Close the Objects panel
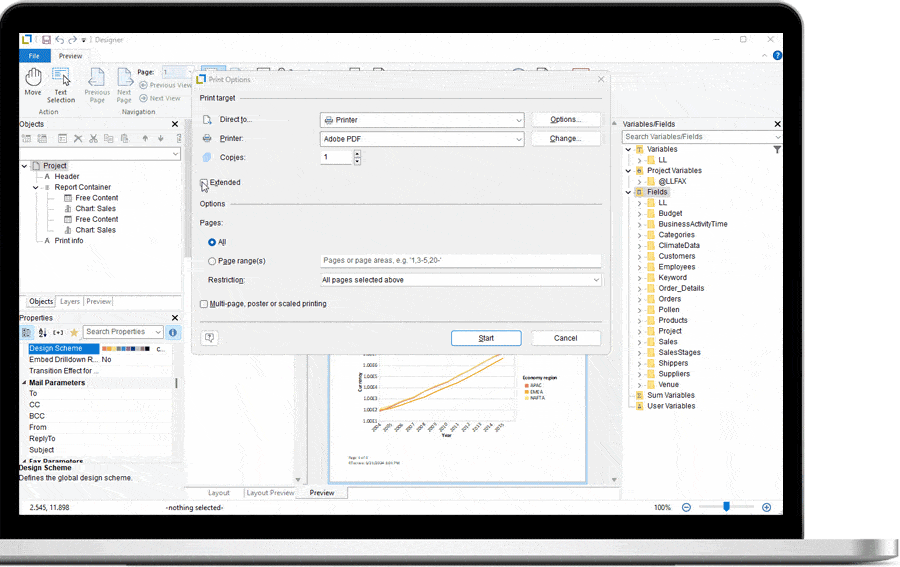The height and width of the screenshot is (567, 900). coord(175,124)
